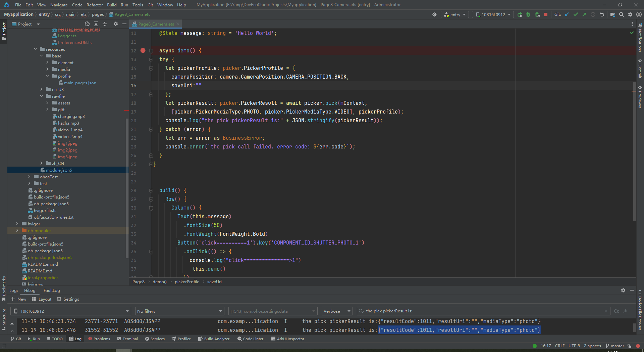Screen dimensions: 644x352
Task: Open the entry run configuration dropdown
Action: tap(455, 14)
